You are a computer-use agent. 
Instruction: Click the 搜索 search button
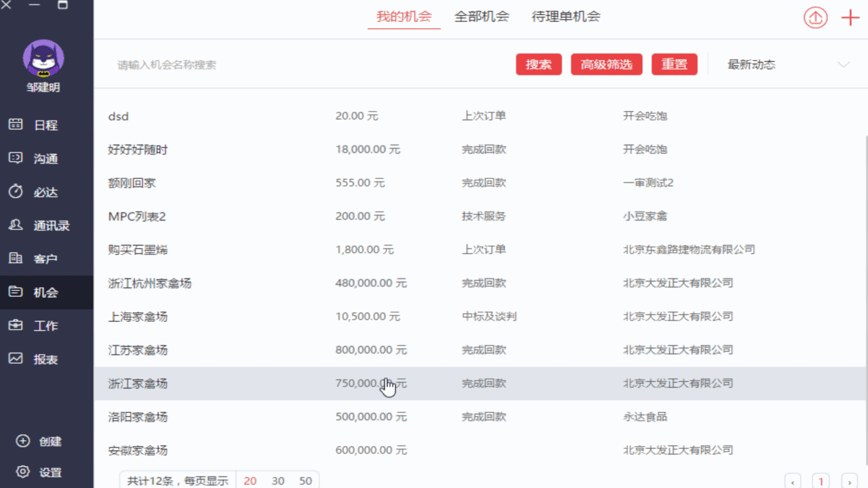[x=538, y=64]
